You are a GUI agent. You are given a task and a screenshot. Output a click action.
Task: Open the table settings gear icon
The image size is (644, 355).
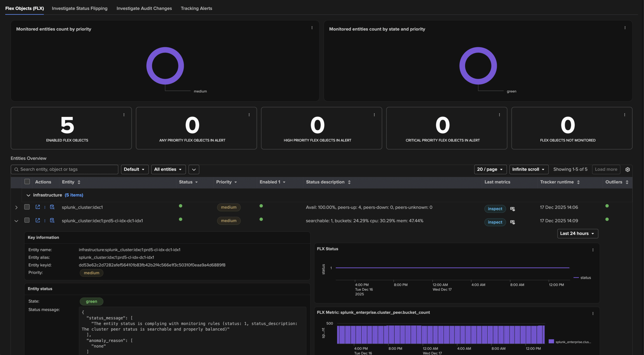(627, 169)
